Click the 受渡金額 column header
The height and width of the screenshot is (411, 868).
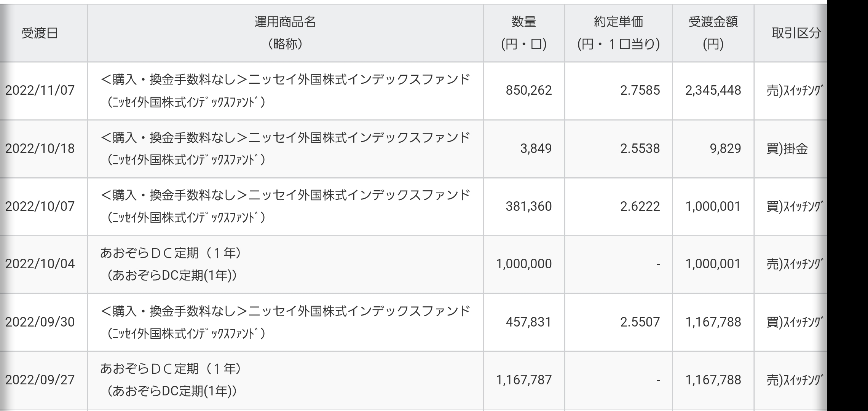coord(713,33)
